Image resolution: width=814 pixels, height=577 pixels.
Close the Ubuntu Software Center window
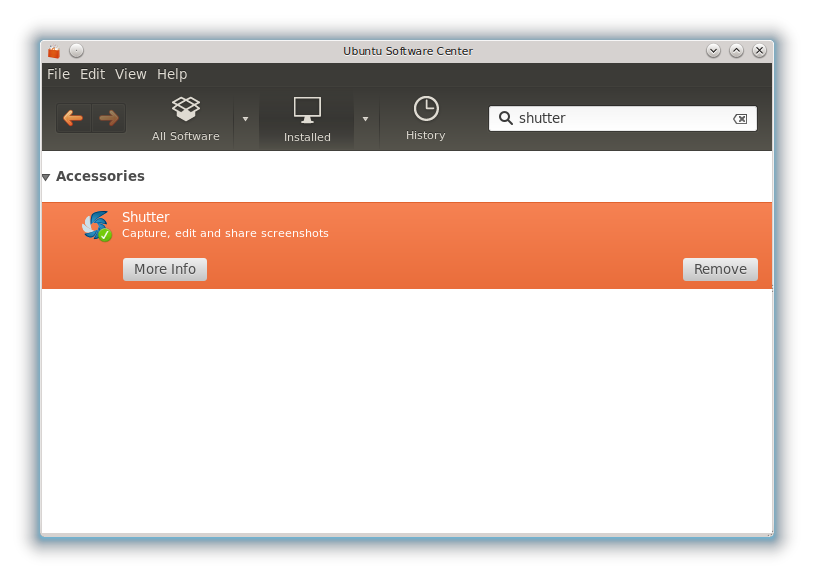point(759,50)
